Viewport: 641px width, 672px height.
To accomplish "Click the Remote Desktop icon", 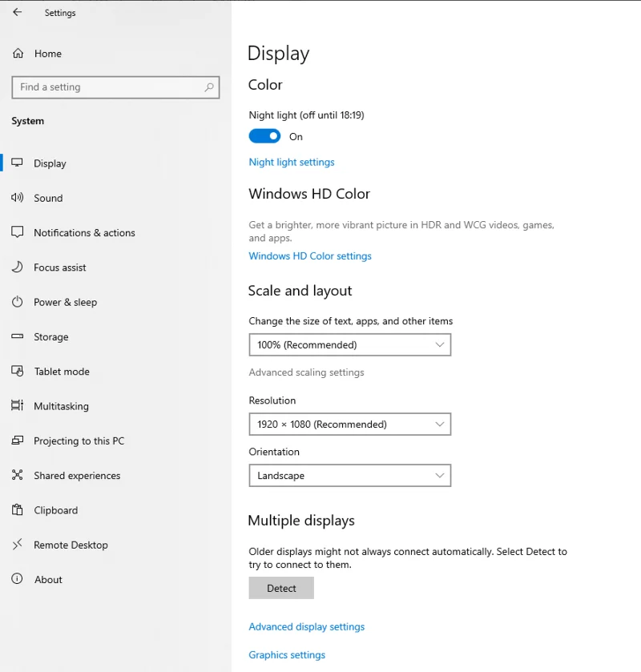I will [17, 545].
